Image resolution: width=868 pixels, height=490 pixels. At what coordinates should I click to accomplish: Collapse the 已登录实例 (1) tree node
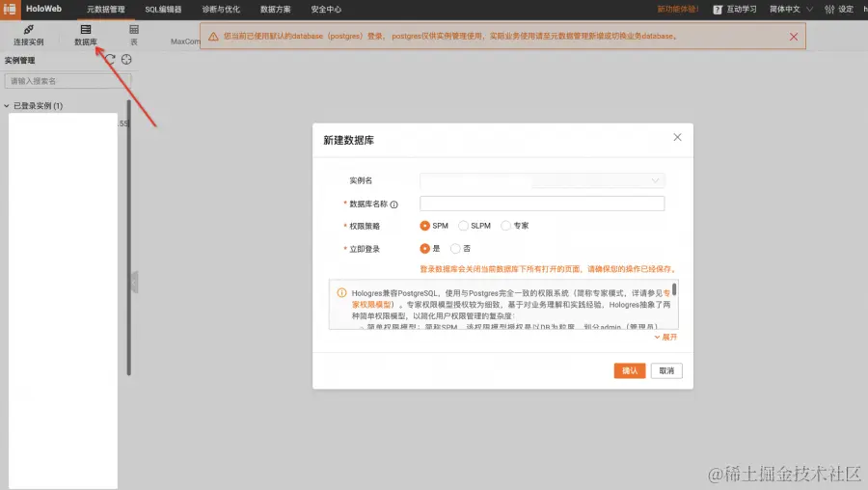[x=7, y=106]
